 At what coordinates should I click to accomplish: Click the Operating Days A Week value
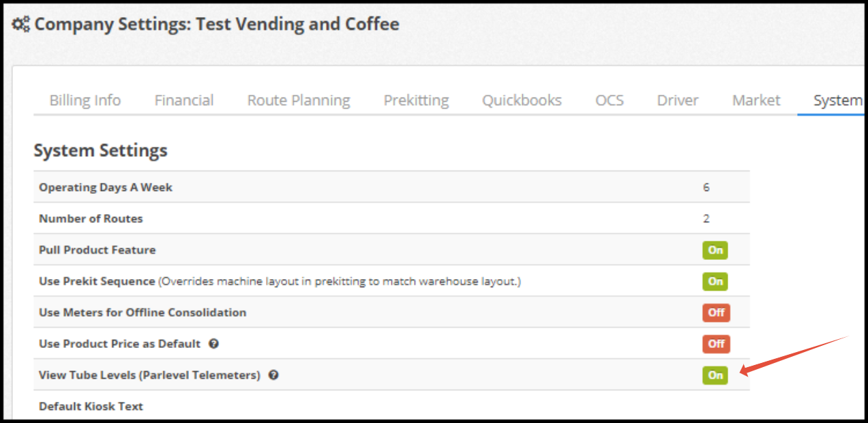pyautogui.click(x=706, y=187)
